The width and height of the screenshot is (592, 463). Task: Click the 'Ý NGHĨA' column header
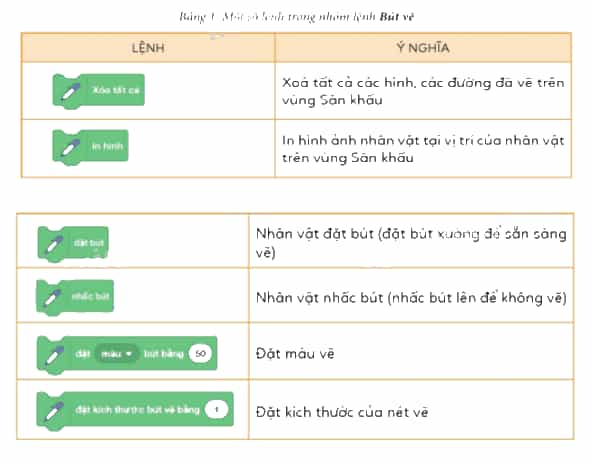click(423, 48)
